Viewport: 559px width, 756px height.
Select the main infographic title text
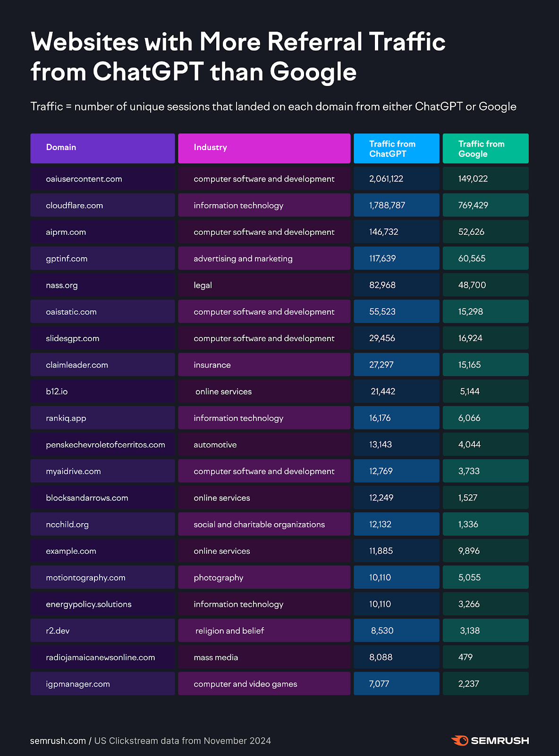tap(238, 57)
